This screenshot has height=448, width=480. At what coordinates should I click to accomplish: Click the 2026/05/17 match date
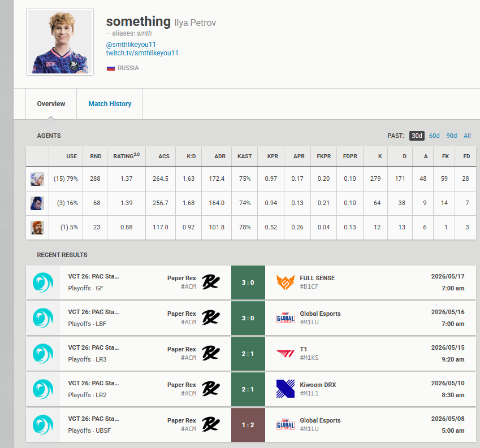[448, 276]
